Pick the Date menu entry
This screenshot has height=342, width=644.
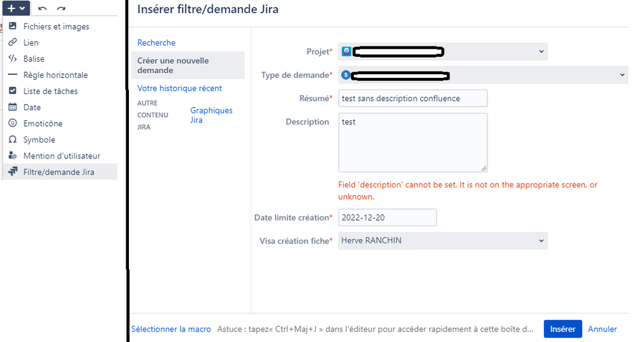pos(61,107)
